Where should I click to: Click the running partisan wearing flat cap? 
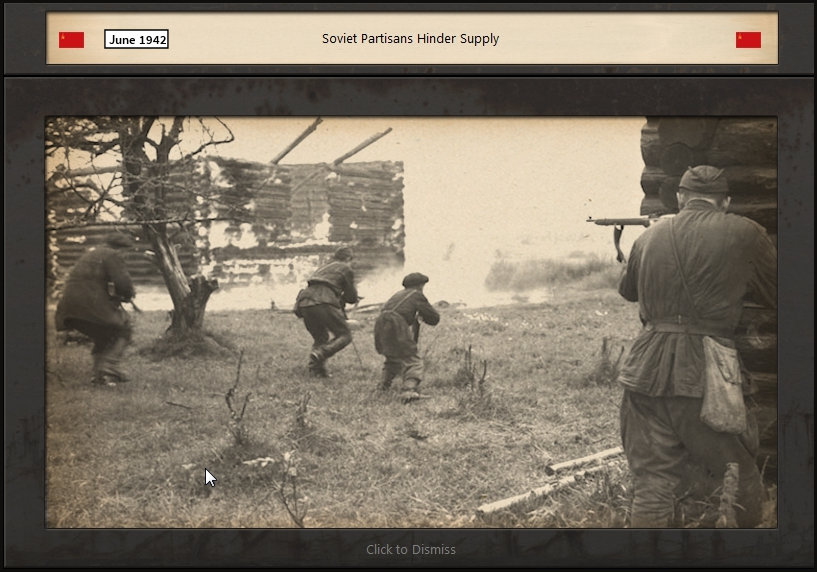(405, 332)
